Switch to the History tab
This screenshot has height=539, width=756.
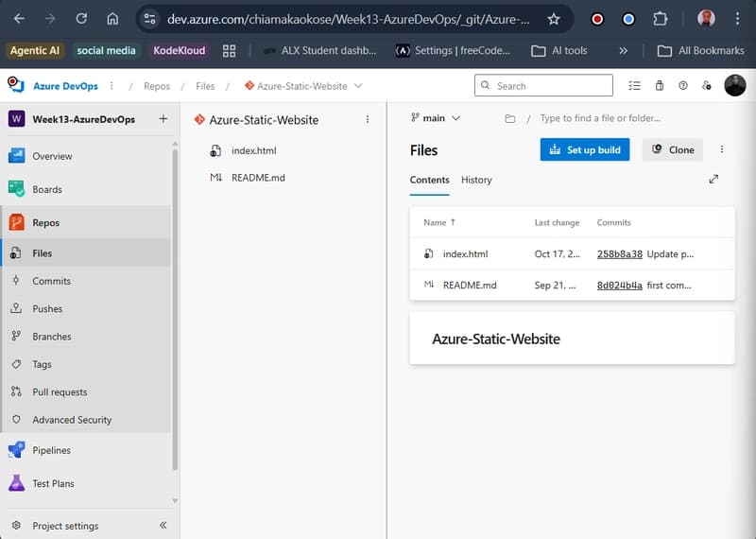tap(476, 180)
